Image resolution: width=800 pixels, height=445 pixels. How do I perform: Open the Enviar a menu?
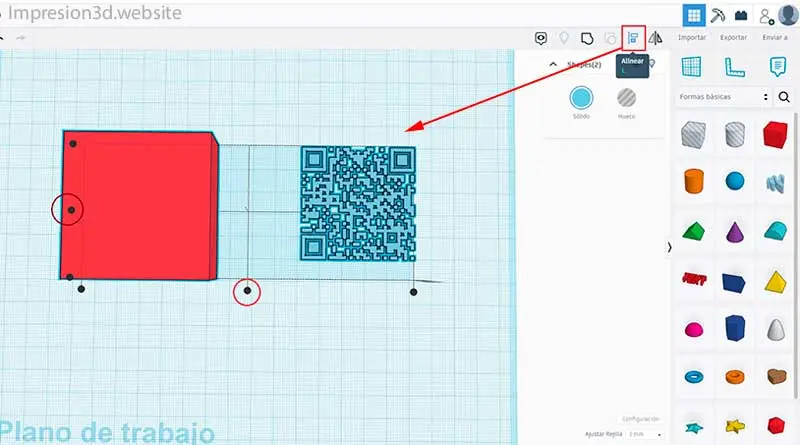coord(774,37)
